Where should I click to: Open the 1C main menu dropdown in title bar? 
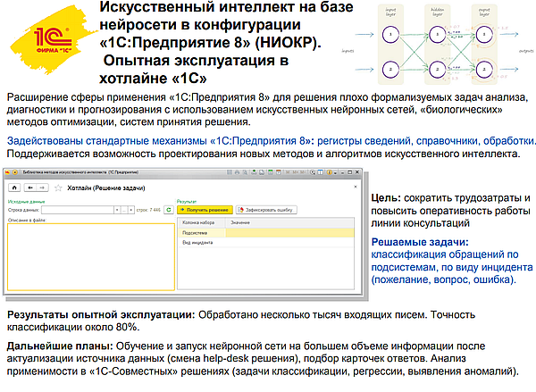(x=15, y=172)
